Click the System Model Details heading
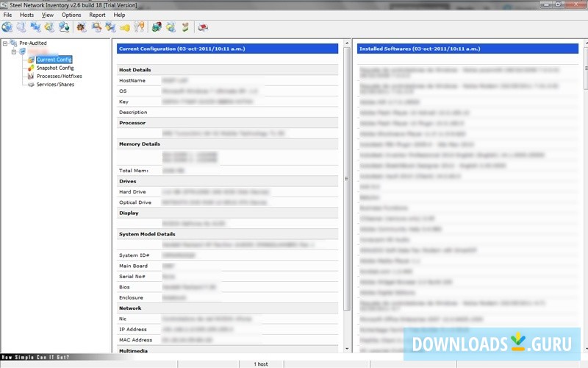588x368 pixels. click(147, 234)
